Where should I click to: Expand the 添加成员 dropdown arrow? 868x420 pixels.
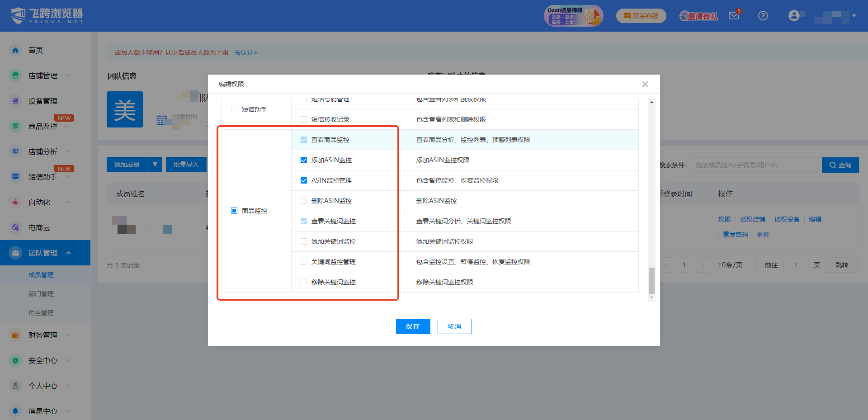pos(155,164)
